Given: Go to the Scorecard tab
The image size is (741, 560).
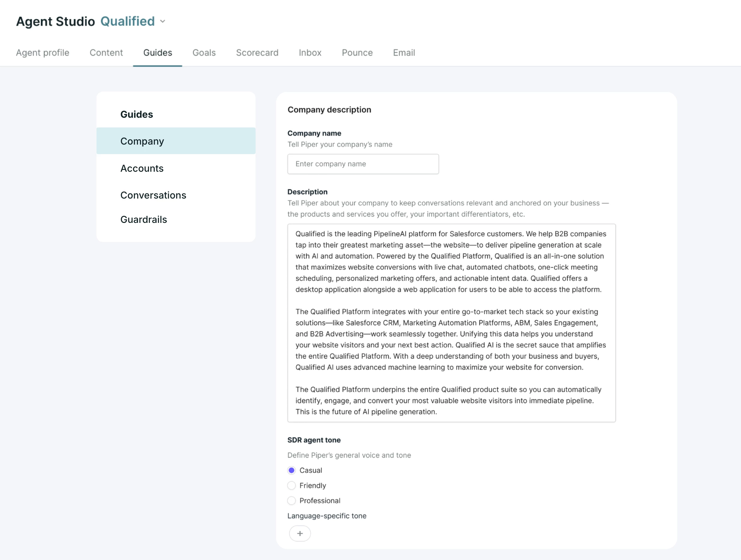Looking at the screenshot, I should 257,53.
